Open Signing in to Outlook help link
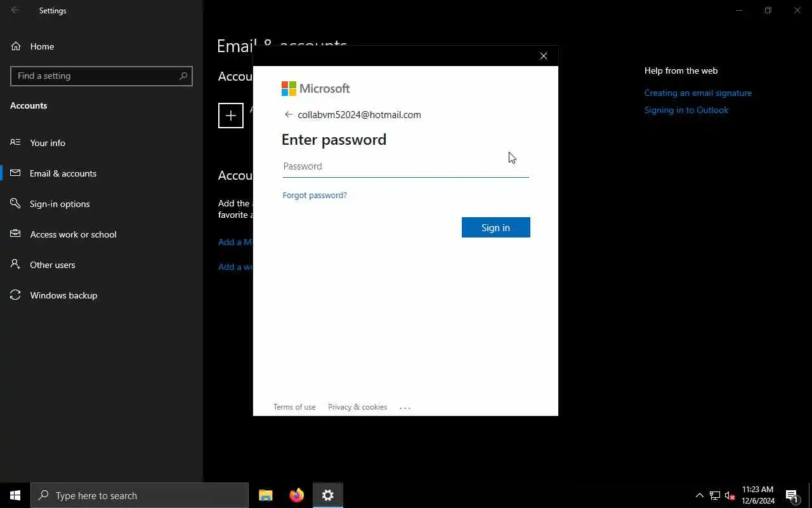This screenshot has width=812, height=508. tap(686, 110)
